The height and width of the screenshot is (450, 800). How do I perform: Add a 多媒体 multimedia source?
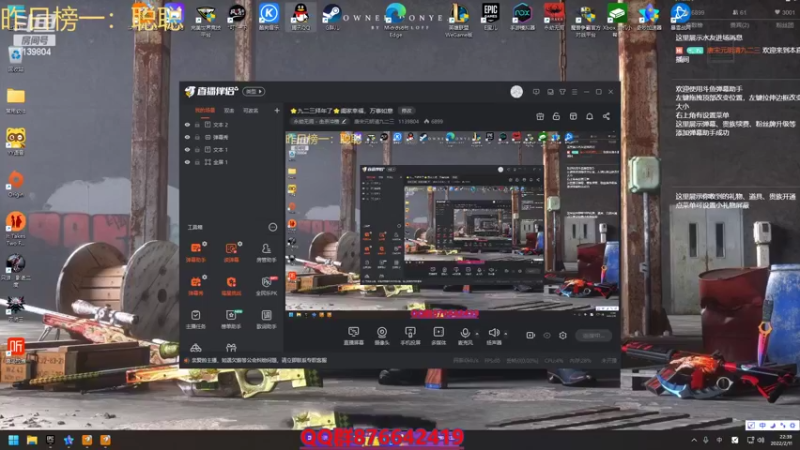click(x=438, y=336)
